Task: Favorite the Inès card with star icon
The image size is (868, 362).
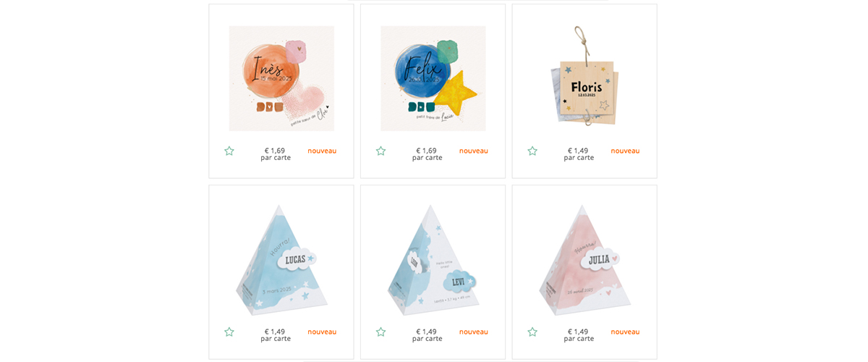Action: [229, 151]
